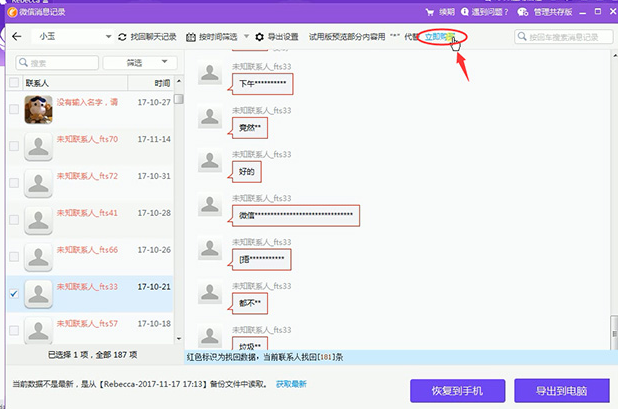Click the 获取最新 link
The image size is (618, 409).
(x=291, y=384)
